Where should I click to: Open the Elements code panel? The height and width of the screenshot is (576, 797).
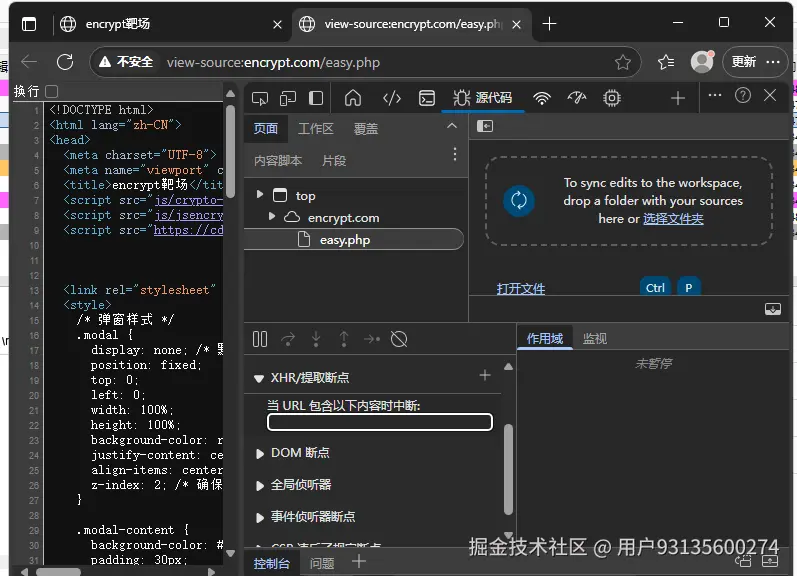(391, 98)
